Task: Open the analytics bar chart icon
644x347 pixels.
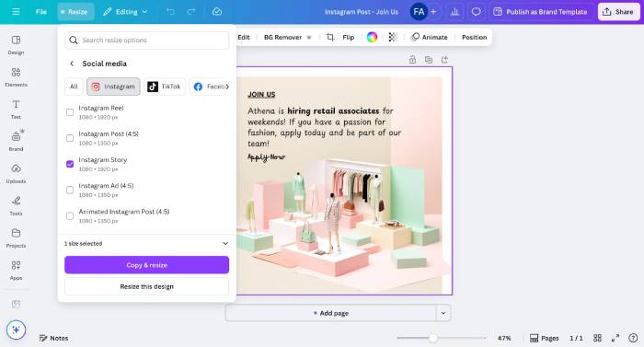Action: pos(454,12)
